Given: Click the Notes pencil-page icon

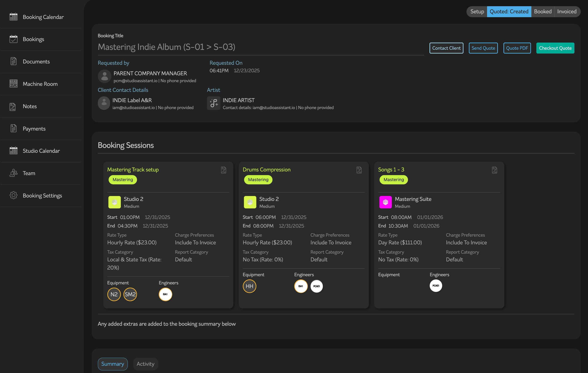Looking at the screenshot, I should coord(13,106).
